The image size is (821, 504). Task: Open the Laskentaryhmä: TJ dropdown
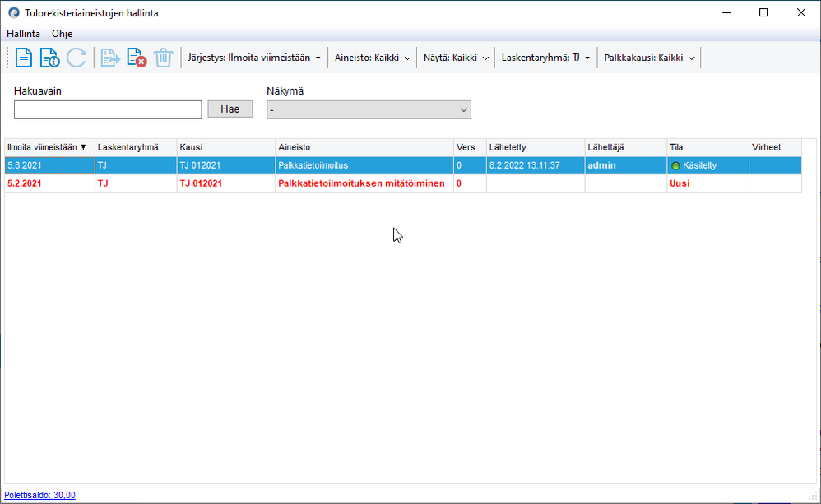(545, 58)
